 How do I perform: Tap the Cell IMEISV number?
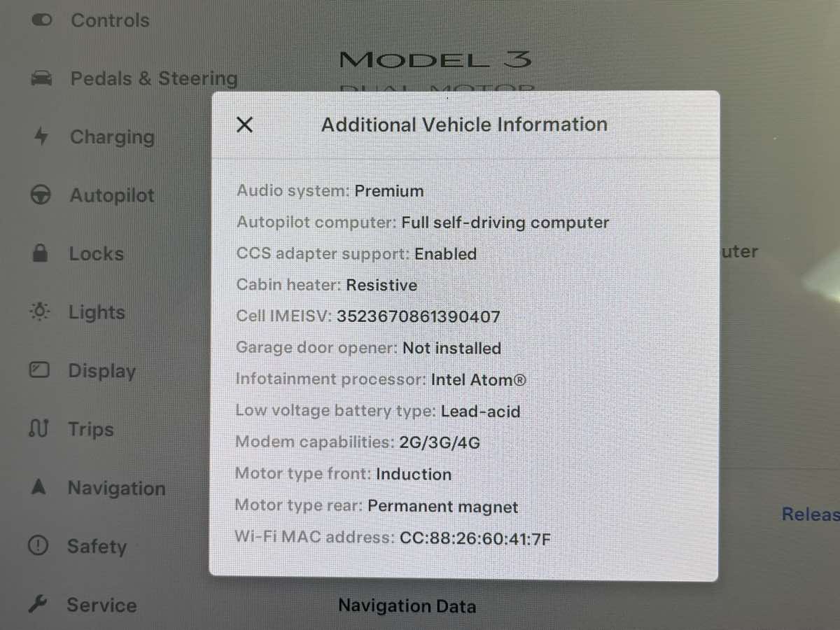point(418,316)
